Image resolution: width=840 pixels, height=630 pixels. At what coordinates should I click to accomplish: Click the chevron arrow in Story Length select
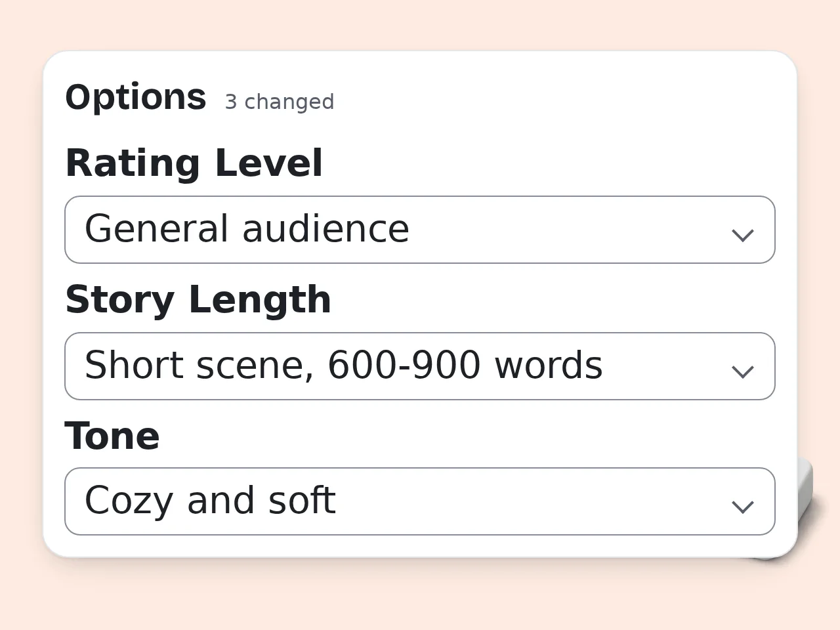[x=742, y=371]
